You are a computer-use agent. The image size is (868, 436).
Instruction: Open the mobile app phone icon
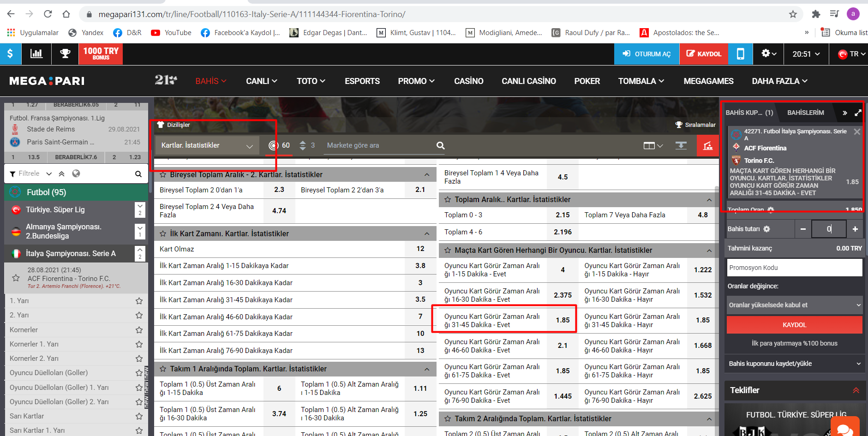[740, 54]
